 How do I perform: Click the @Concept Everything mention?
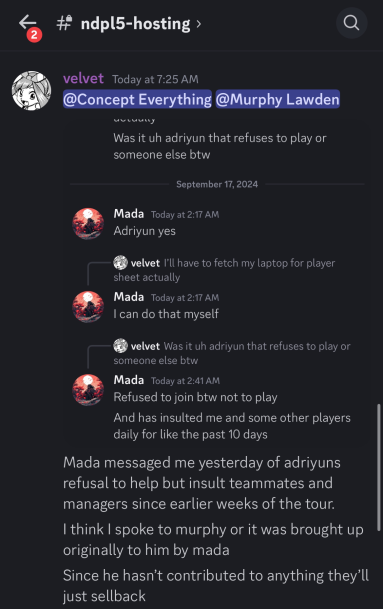click(138, 99)
